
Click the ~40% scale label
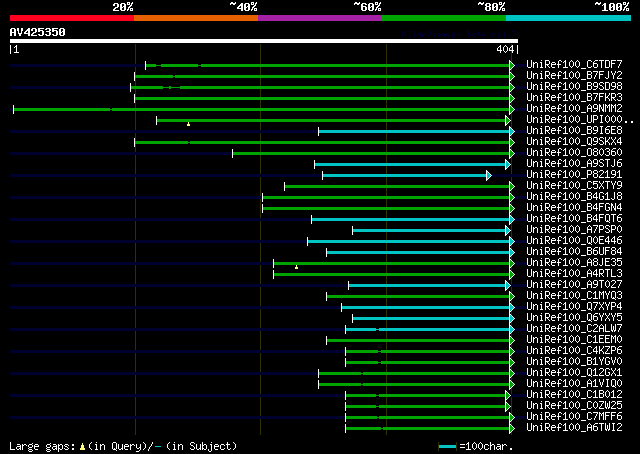click(x=243, y=7)
